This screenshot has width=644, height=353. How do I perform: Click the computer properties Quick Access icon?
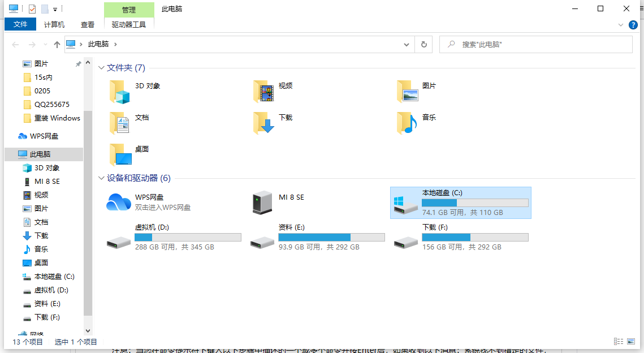(x=13, y=8)
